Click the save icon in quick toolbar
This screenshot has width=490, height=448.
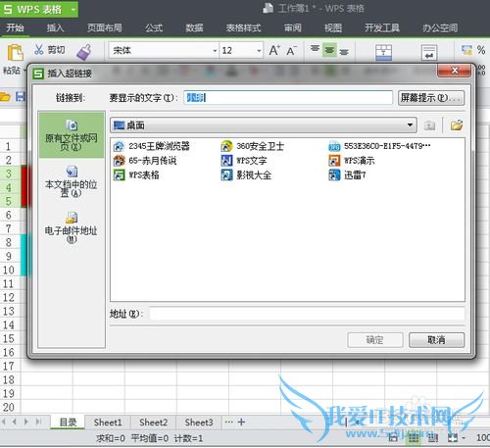pyautogui.click(x=21, y=96)
